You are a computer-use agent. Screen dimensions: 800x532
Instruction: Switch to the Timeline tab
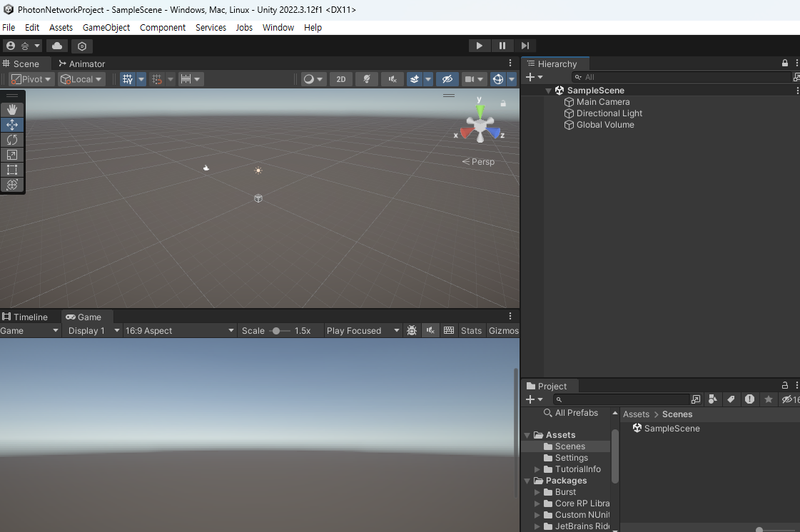coord(25,317)
